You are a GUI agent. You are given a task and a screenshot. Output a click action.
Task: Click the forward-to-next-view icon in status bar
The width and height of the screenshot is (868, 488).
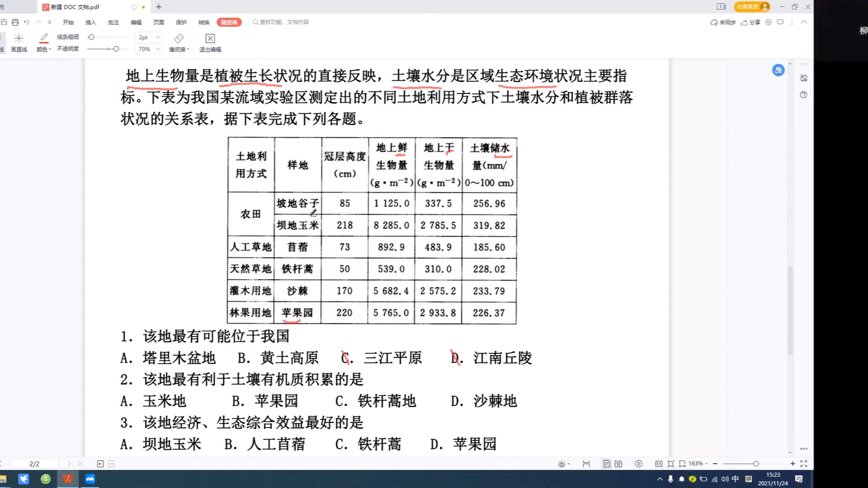[x=111, y=464]
